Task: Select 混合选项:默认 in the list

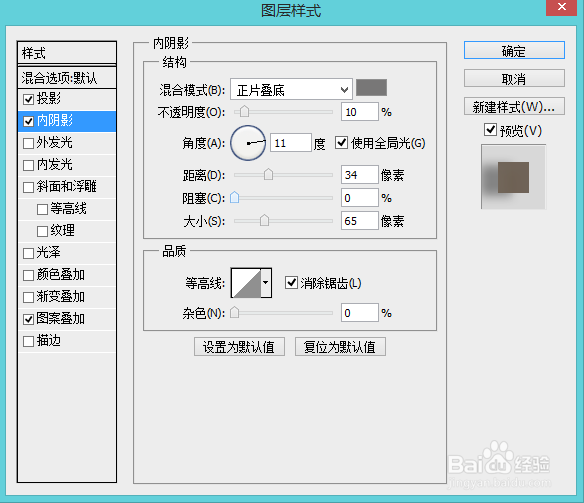Action: click(67, 78)
